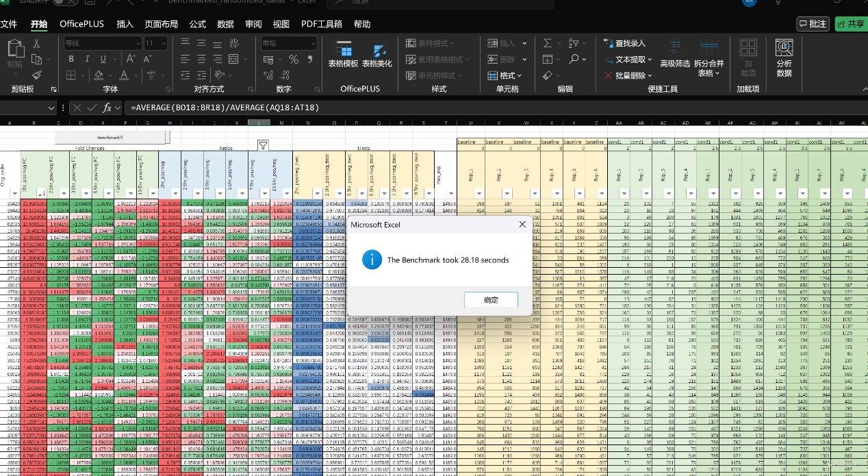Click the 表格模板 table template icon
The height and width of the screenshot is (476, 868).
(x=343, y=55)
